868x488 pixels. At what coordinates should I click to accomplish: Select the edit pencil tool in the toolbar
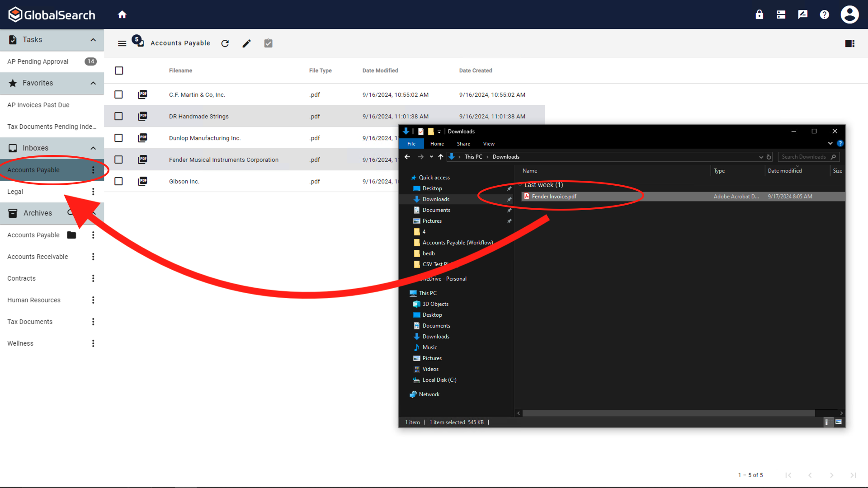[x=246, y=43]
